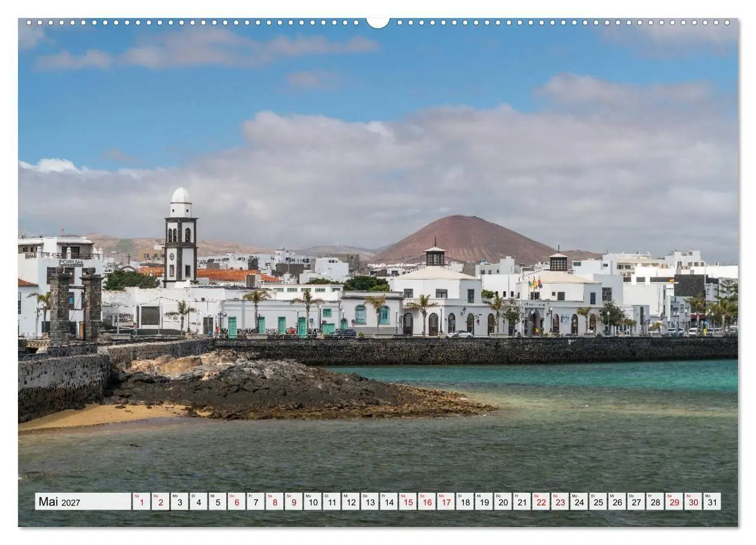Select day 28 cell
The image size is (756, 545).
(x=655, y=502)
